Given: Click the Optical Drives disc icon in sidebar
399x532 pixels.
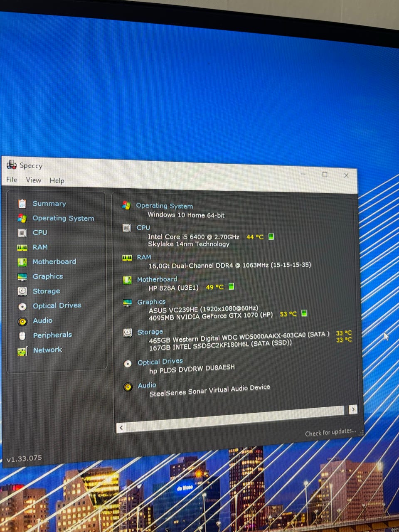Looking at the screenshot, I should [22, 306].
